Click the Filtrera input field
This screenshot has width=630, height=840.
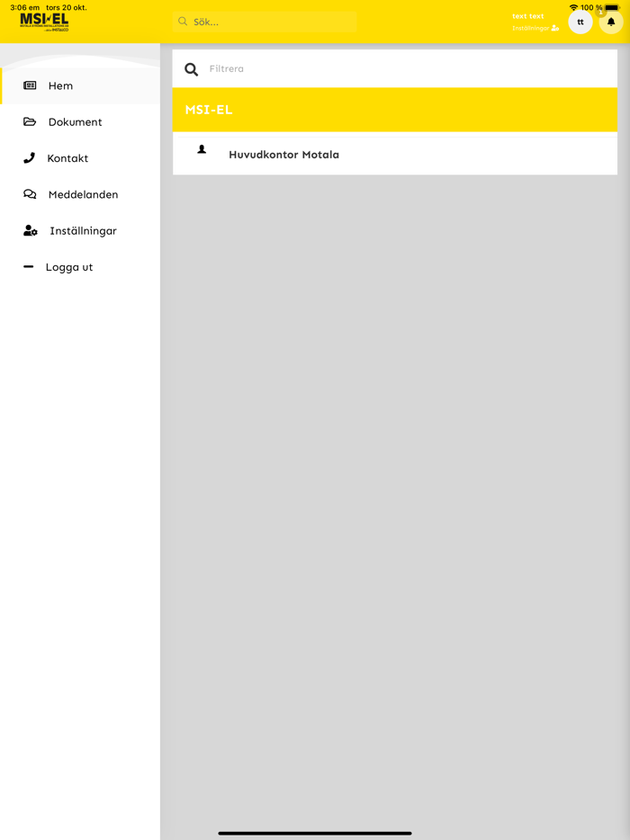[394, 68]
